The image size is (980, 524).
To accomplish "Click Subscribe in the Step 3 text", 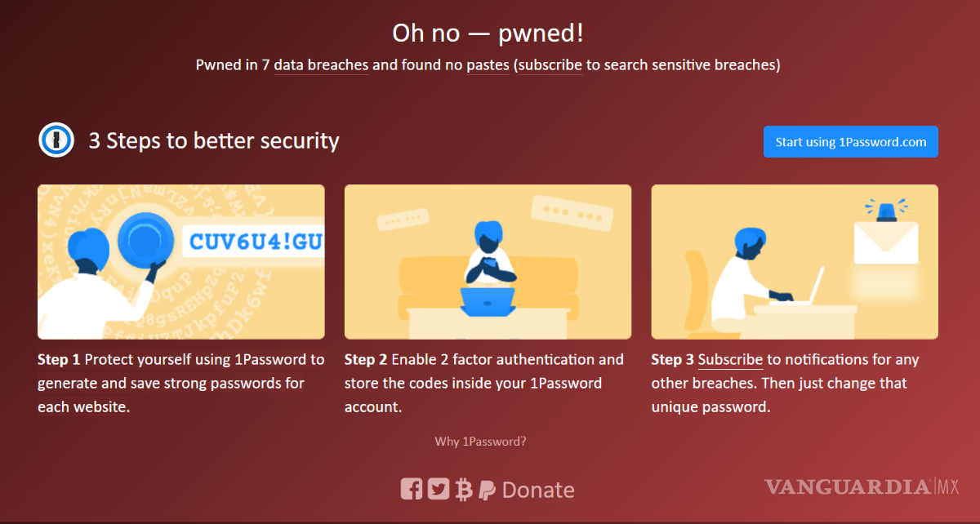I will point(730,359).
